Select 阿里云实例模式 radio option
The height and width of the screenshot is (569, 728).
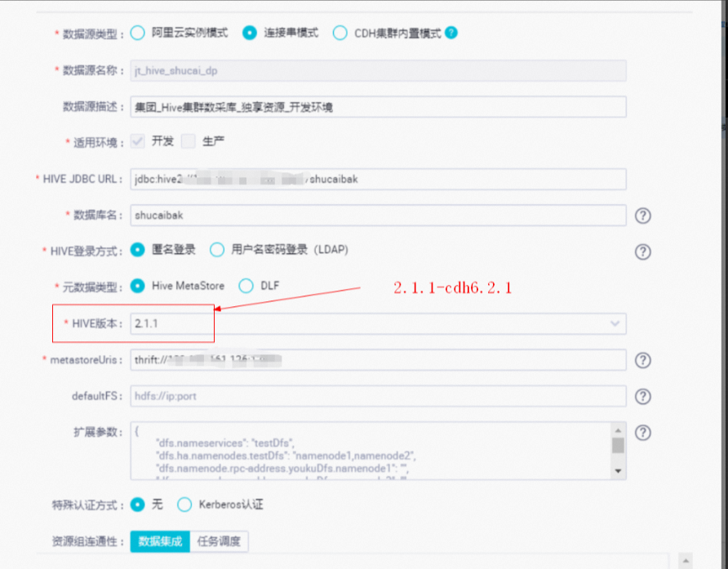pos(137,33)
